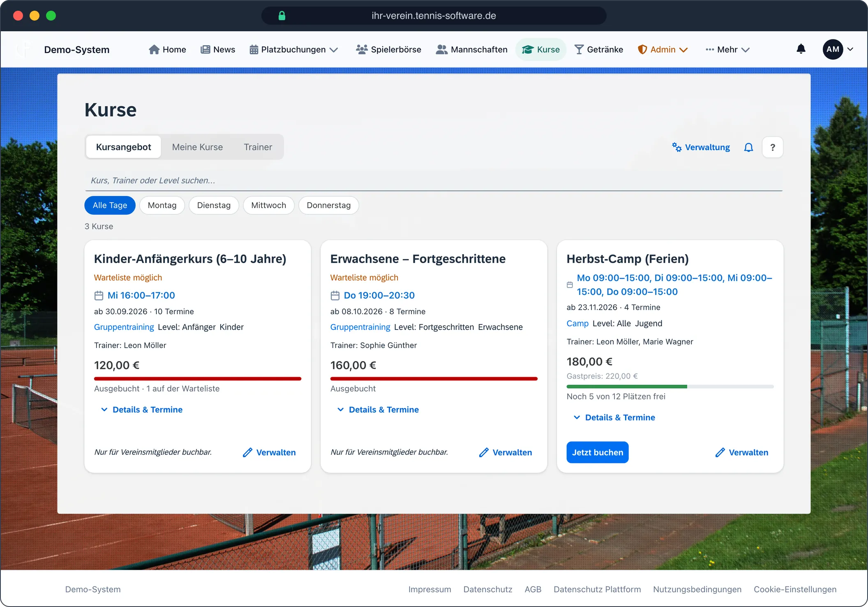Switch to the Kursangebot tab
Viewport: 868px width, 607px height.
click(x=123, y=147)
